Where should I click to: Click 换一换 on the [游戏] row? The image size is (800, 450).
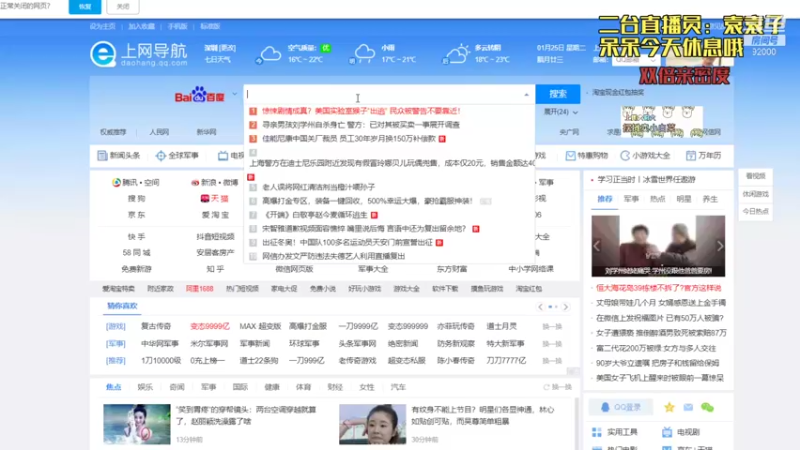pyautogui.click(x=552, y=327)
